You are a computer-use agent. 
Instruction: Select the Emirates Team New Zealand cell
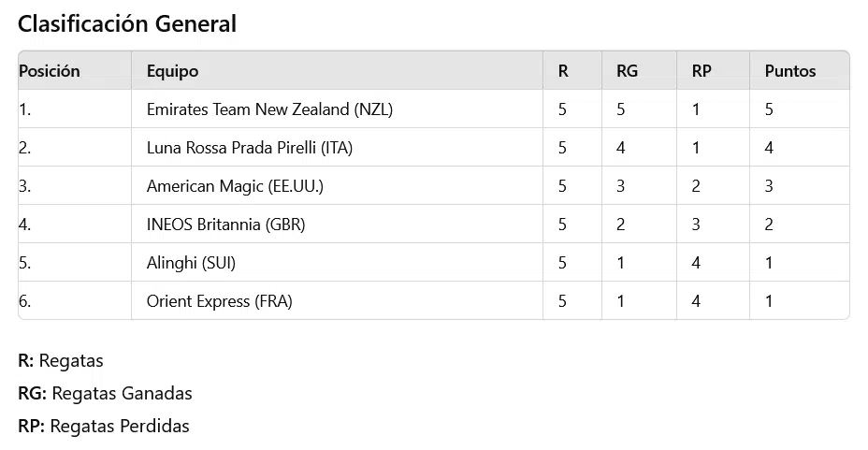point(269,109)
